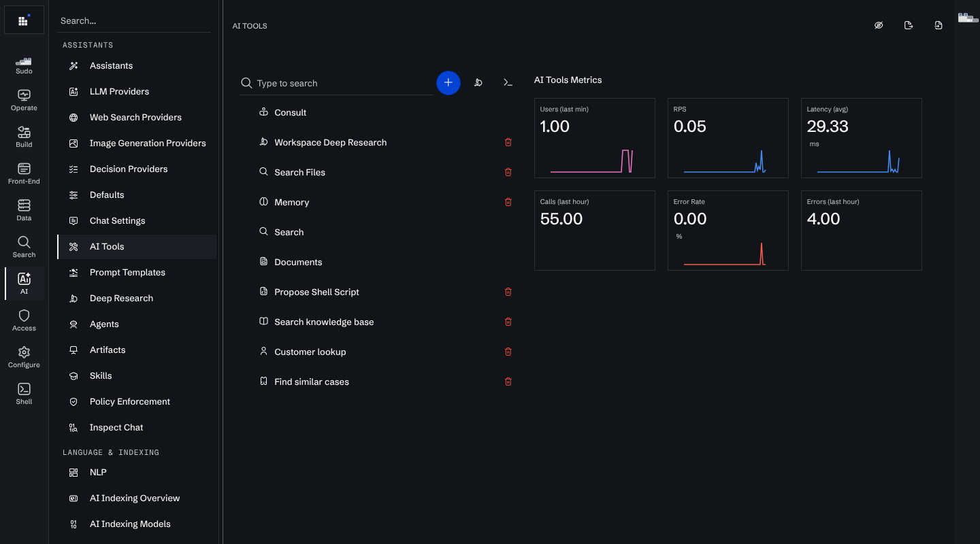Delete the Memory tool
Viewport: 980px width, 544px height.
(x=508, y=202)
